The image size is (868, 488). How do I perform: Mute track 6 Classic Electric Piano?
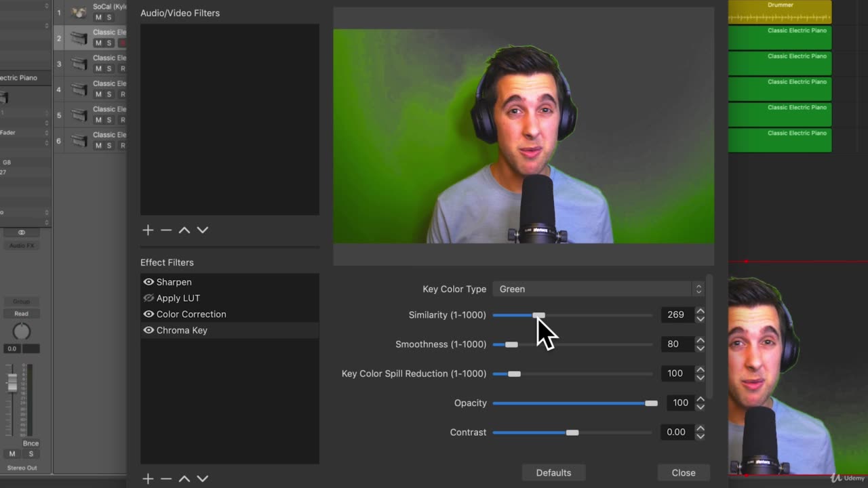(x=98, y=146)
